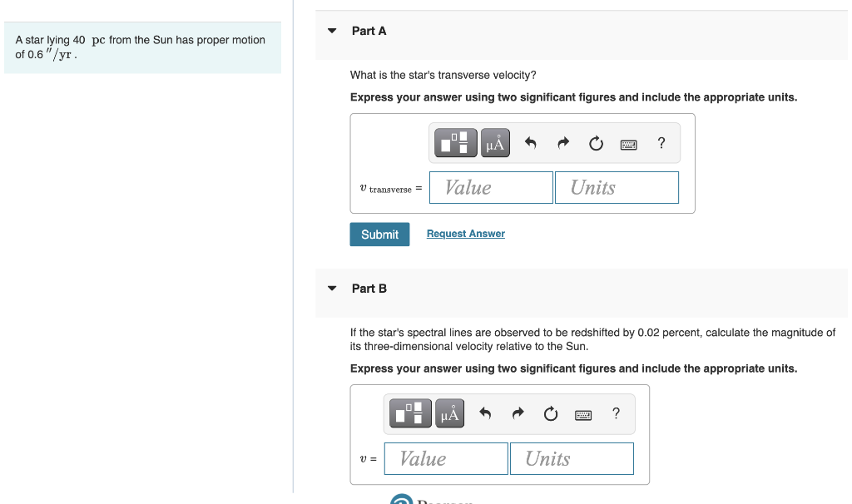This screenshot has width=852, height=504.
Task: Undo last entry in Part B
Action: [485, 413]
